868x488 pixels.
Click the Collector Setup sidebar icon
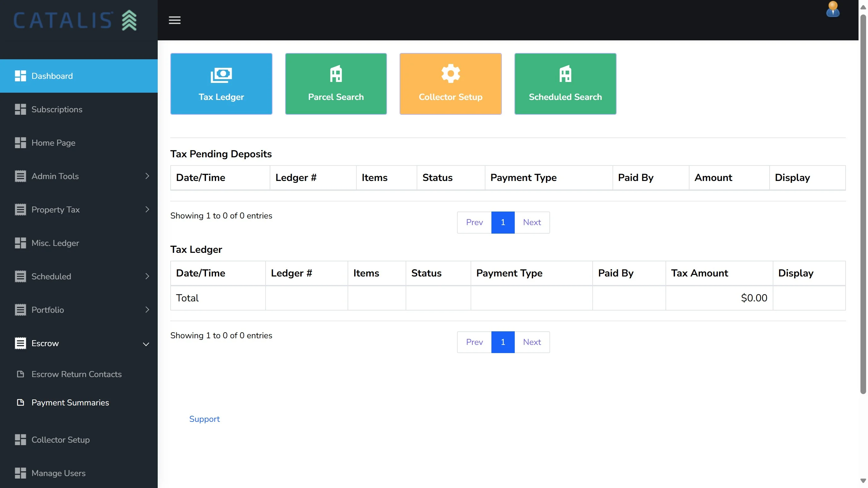(20, 439)
